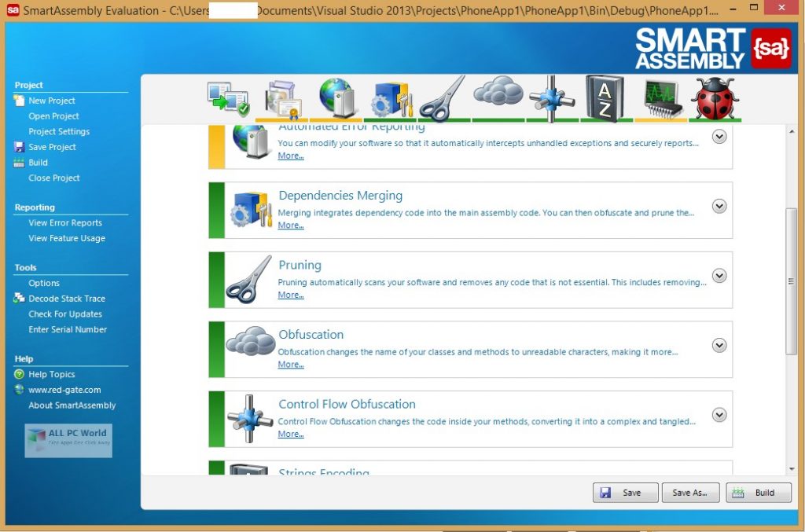Expand the Pruning section chevron

(x=719, y=276)
